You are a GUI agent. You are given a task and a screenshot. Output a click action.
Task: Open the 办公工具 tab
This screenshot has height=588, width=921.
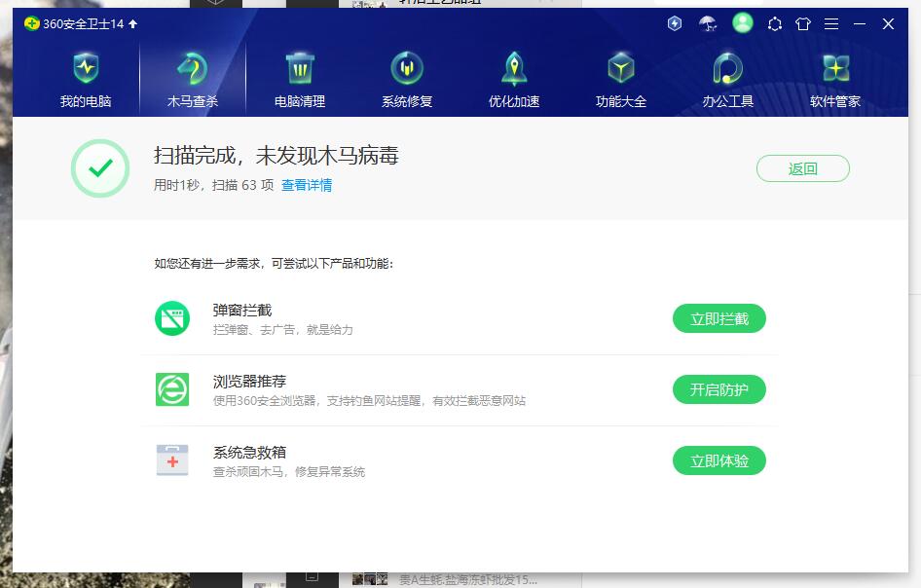[x=728, y=80]
